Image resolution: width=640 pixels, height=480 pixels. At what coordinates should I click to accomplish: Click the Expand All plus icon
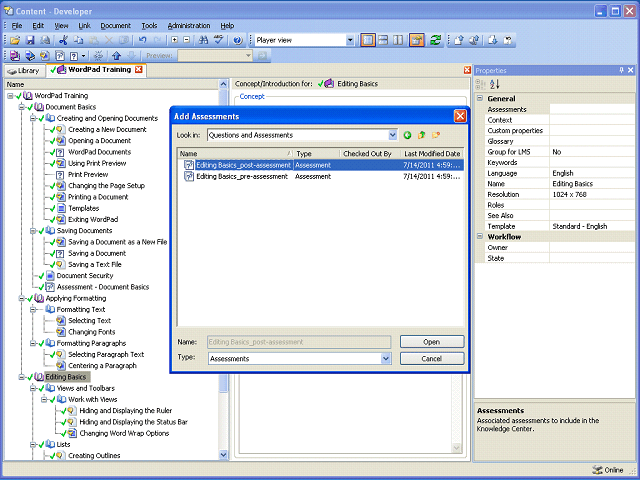click(x=174, y=40)
